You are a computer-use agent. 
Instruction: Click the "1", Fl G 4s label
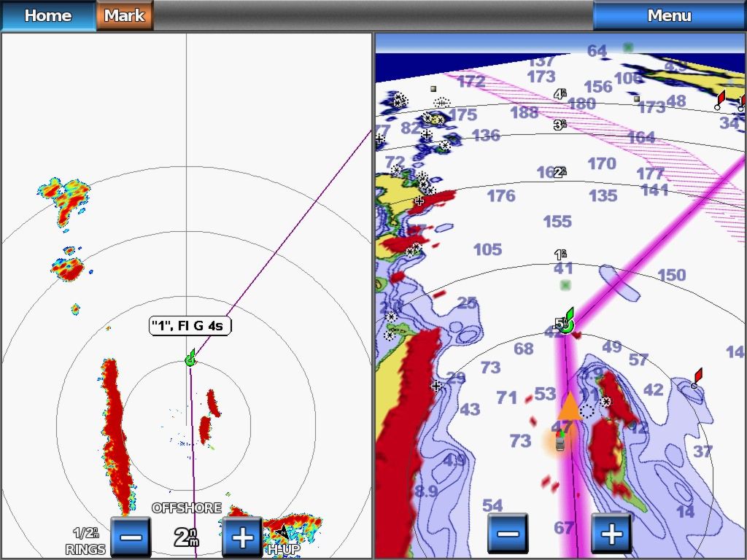pos(190,326)
